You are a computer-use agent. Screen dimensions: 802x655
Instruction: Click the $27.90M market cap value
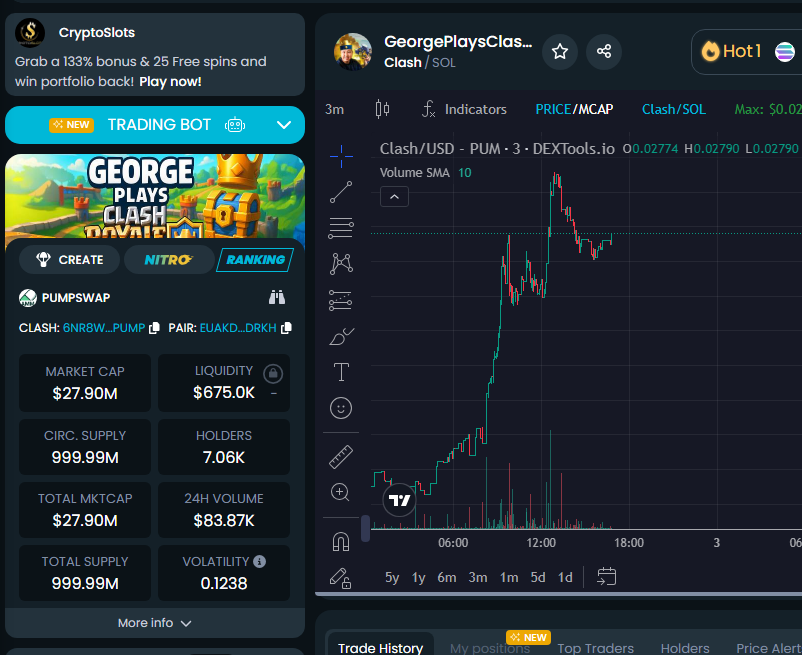(85, 393)
